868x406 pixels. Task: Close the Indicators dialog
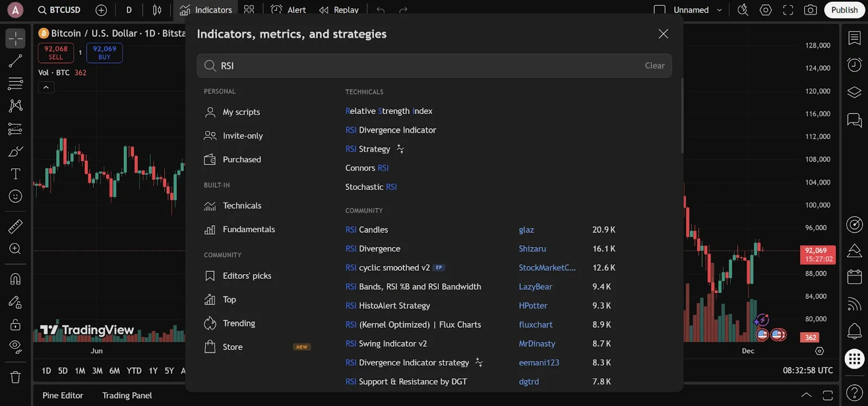click(x=663, y=34)
